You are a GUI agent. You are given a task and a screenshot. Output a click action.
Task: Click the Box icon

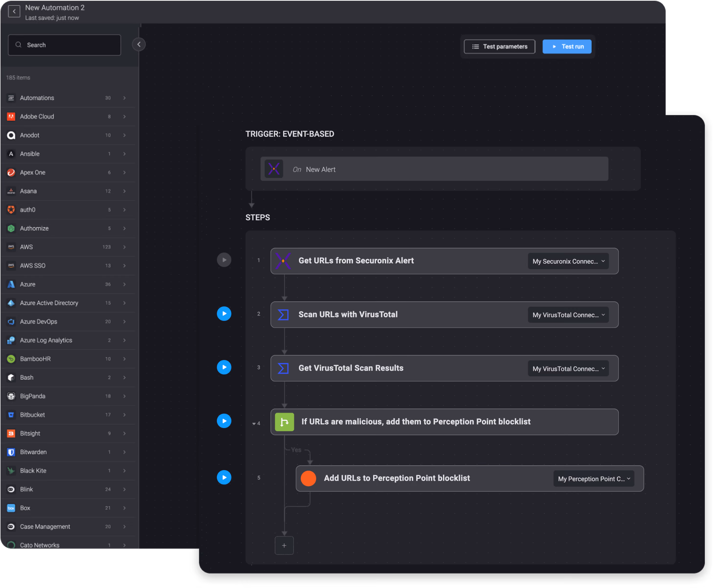coord(11,508)
